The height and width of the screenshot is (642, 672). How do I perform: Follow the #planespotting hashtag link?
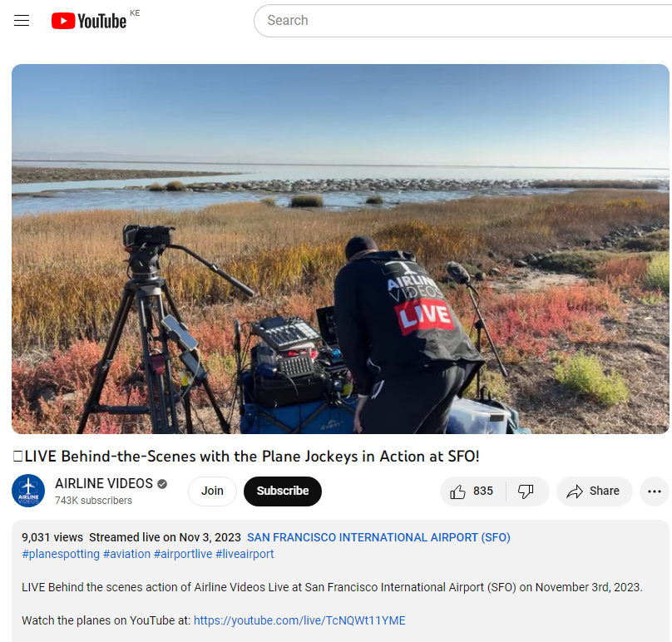60,553
